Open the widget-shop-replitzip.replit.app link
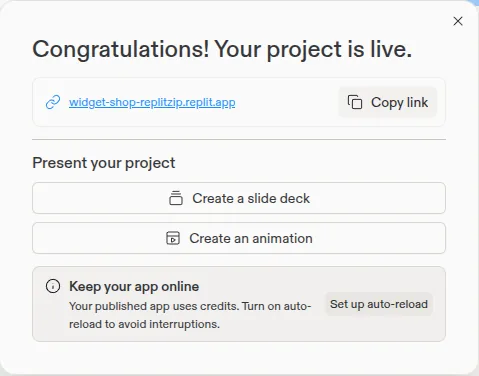This screenshot has width=479, height=376. click(x=152, y=102)
